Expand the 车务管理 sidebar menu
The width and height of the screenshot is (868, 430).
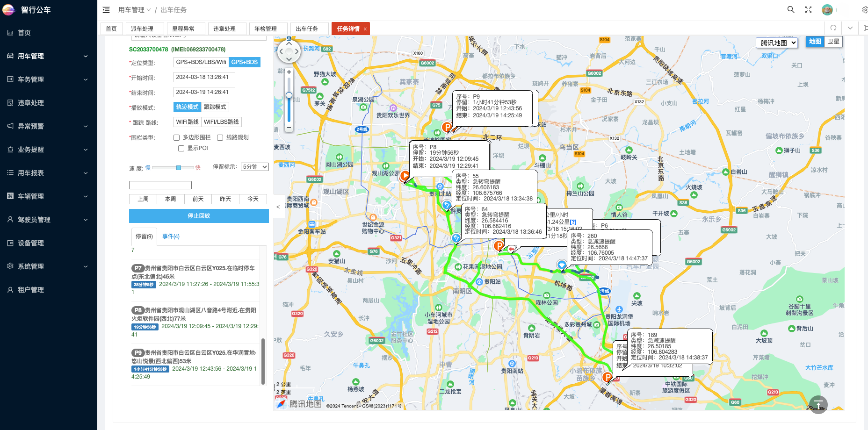tap(49, 79)
